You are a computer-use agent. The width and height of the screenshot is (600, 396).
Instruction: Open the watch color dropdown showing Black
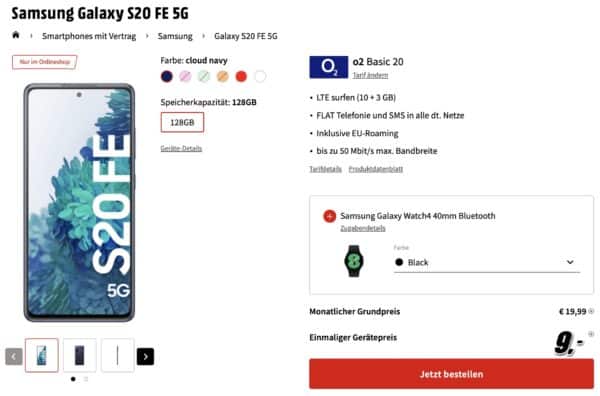click(487, 262)
